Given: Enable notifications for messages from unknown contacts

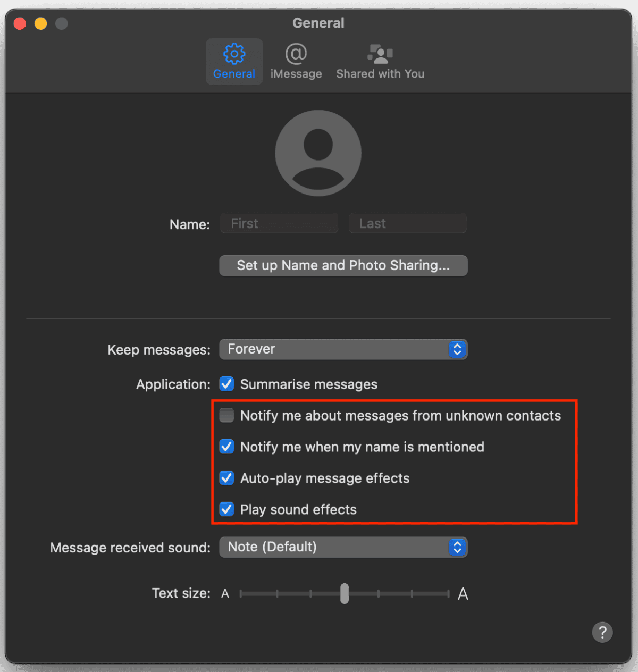Looking at the screenshot, I should (226, 415).
